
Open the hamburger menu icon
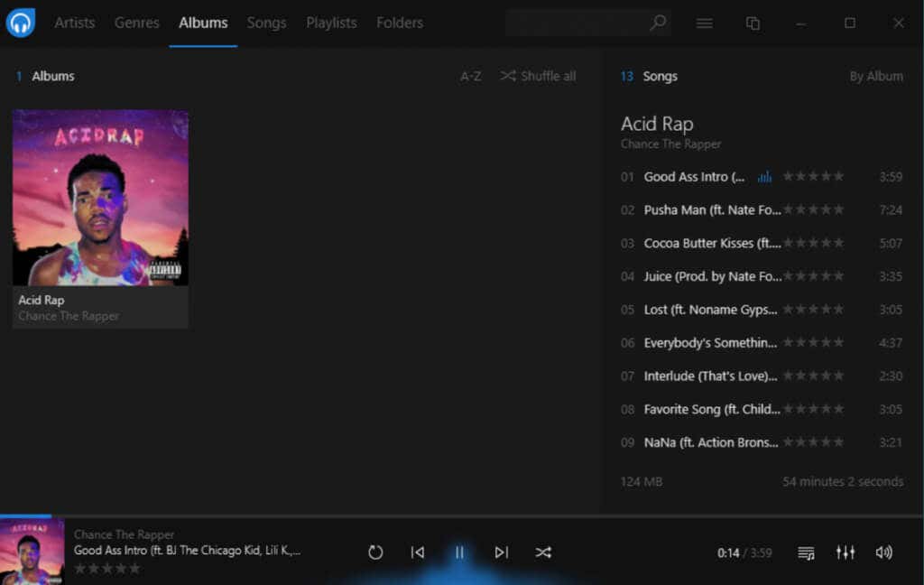click(704, 23)
